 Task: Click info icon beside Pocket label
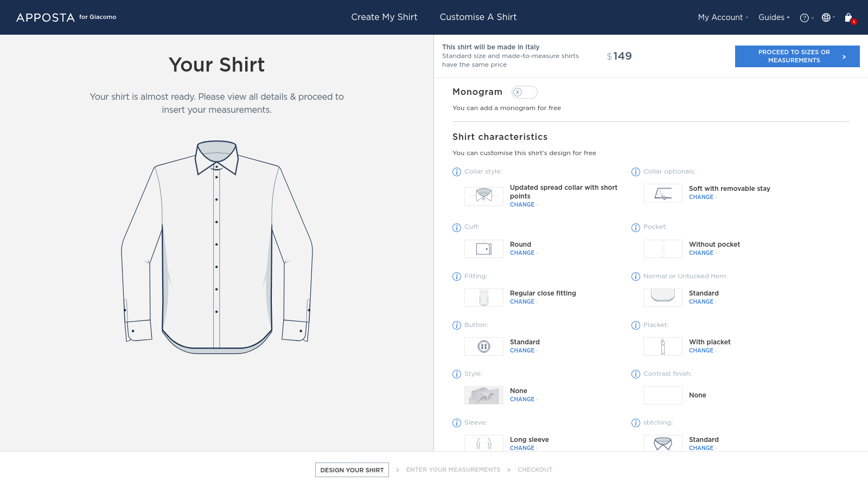[636, 228]
